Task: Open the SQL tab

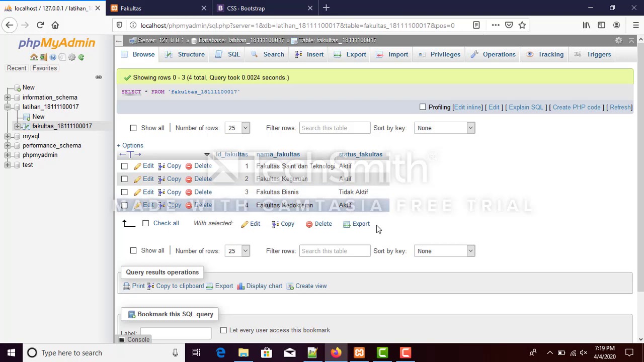Action: (x=227, y=54)
